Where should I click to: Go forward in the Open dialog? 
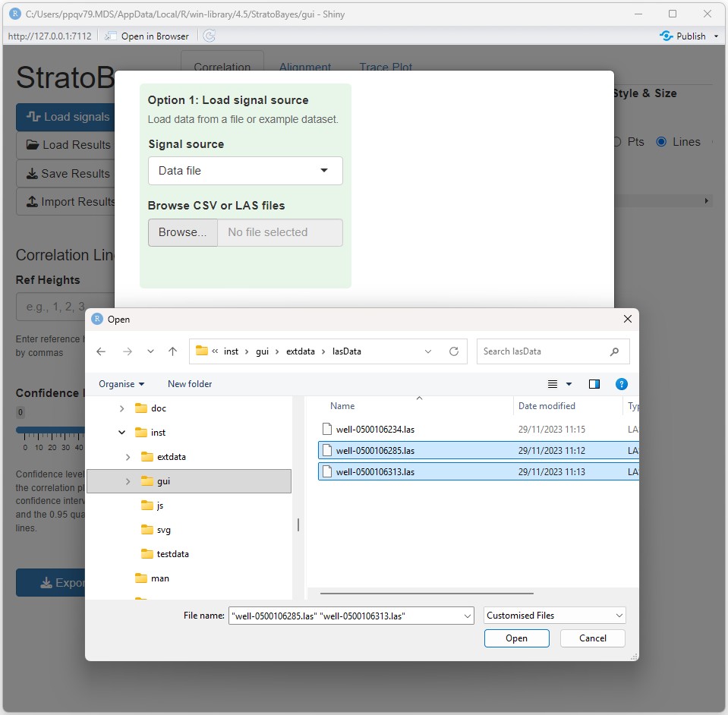click(x=128, y=351)
